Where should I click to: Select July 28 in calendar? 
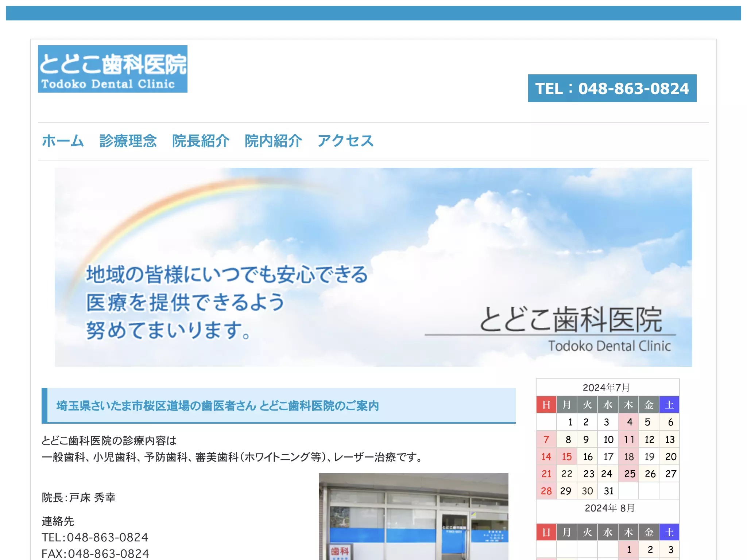(546, 491)
